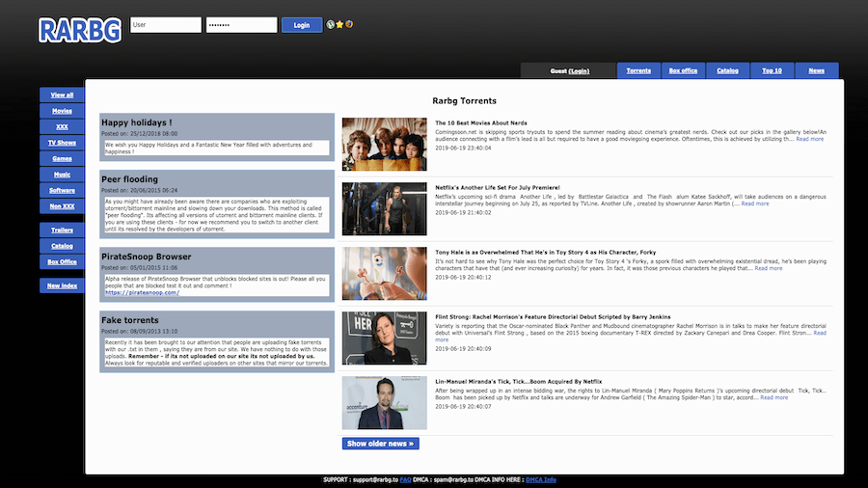
Task: Open the XXX category in the sidebar
Action: (62, 126)
